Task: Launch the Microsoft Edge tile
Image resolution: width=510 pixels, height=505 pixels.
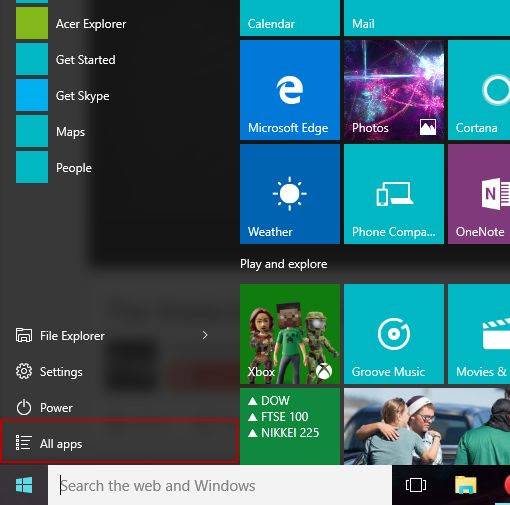Action: 290,90
